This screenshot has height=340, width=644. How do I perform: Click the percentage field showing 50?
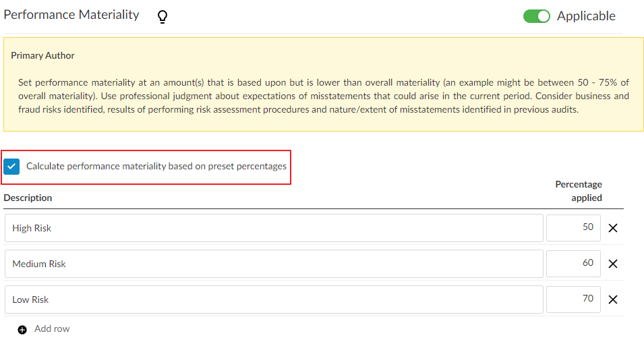[x=573, y=228]
